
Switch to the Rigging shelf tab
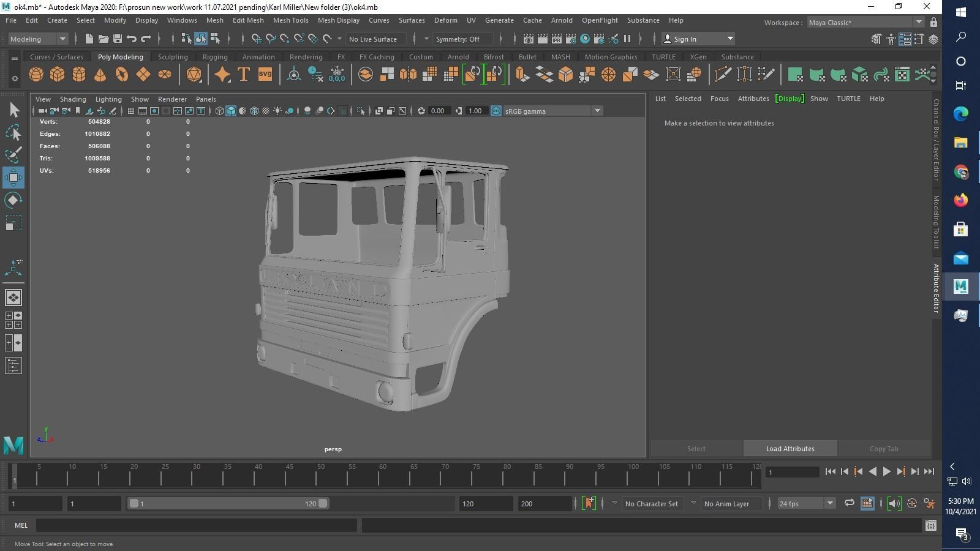point(215,57)
